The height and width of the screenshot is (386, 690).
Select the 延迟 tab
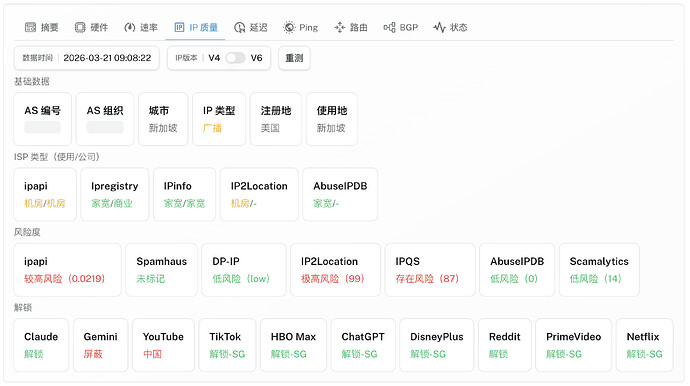pos(251,28)
